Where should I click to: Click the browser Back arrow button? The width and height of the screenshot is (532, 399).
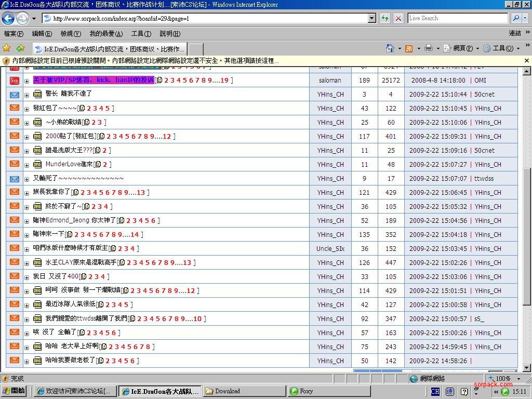[x=8, y=18]
